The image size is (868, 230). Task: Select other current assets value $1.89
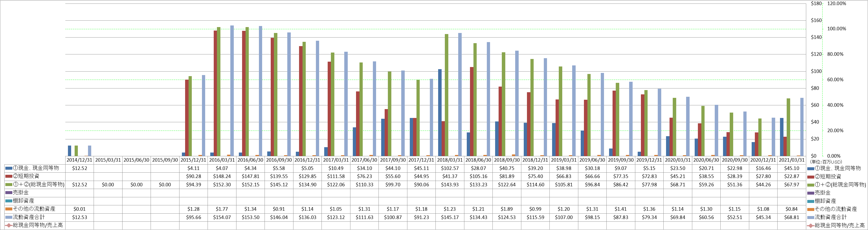[x=507, y=209]
